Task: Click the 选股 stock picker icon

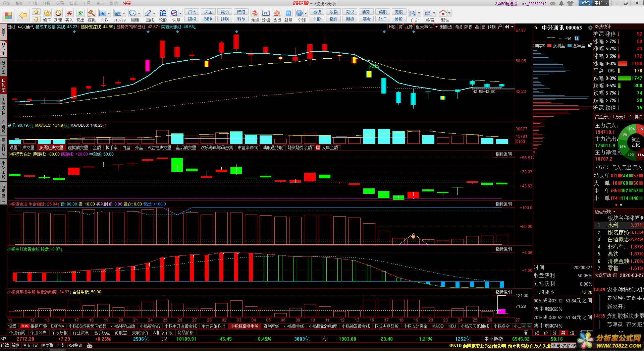Action: tap(174, 13)
